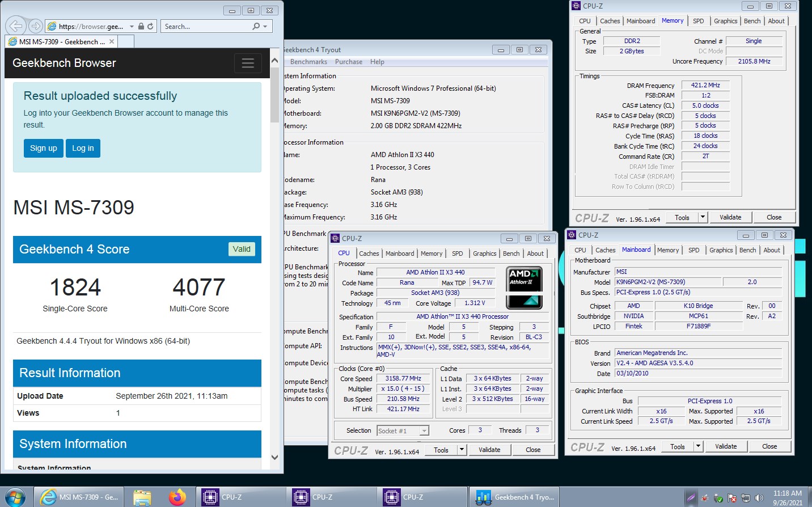Viewport: 812px width, 507px height.
Task: Select the first CPU-Z taskbar button
Action: (242, 497)
